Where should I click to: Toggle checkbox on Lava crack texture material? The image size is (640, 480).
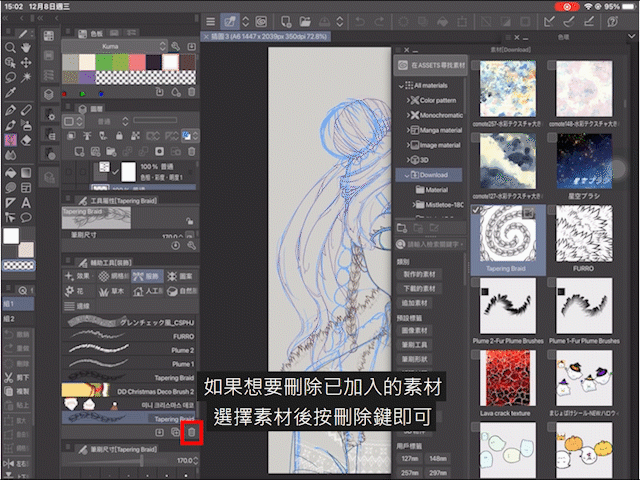pyautogui.click(x=476, y=355)
